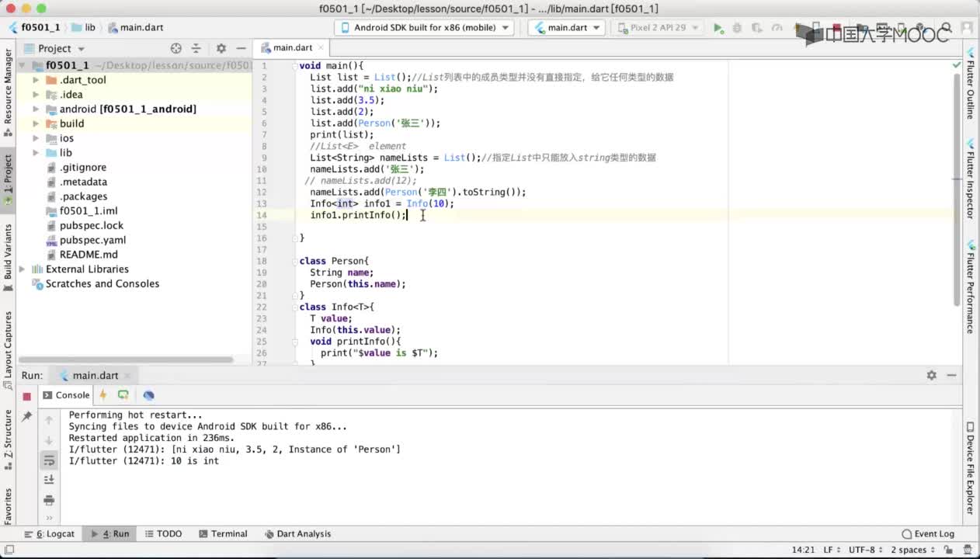This screenshot has height=559, width=980.
Task: Open the Event Log
Action: pos(928,534)
